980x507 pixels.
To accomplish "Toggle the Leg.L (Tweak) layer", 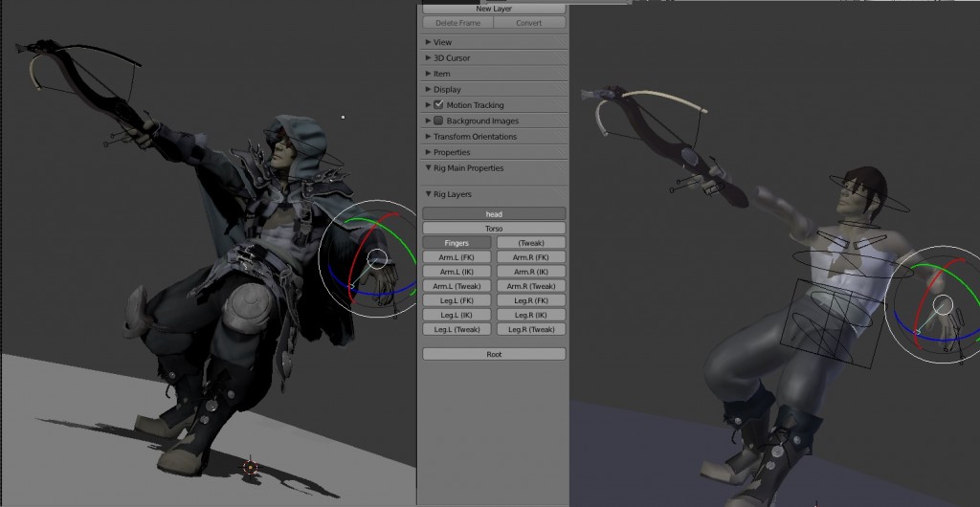I will coord(457,329).
